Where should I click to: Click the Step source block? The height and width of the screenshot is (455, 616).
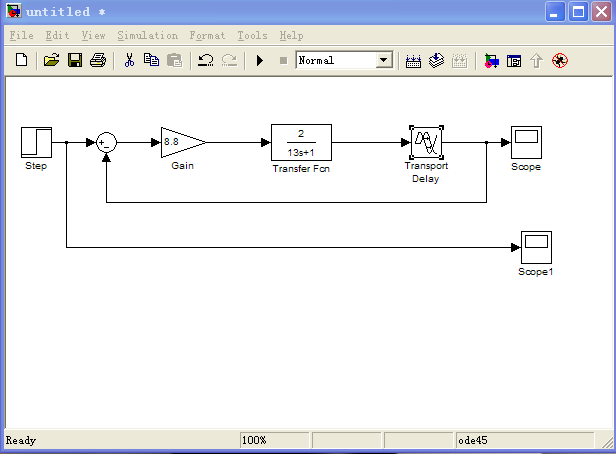pyautogui.click(x=36, y=142)
